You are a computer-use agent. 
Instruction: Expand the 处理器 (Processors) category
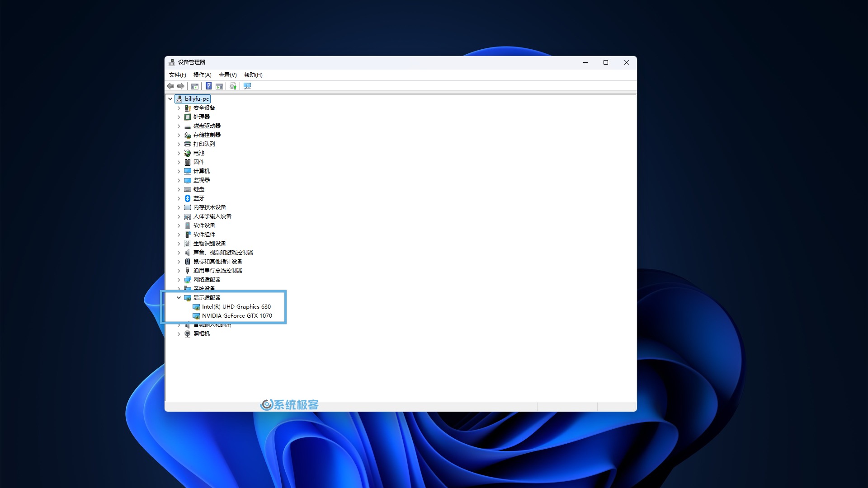pyautogui.click(x=179, y=117)
